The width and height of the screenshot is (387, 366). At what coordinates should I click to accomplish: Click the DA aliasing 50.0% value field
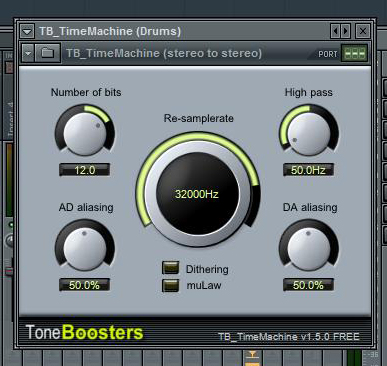point(308,285)
